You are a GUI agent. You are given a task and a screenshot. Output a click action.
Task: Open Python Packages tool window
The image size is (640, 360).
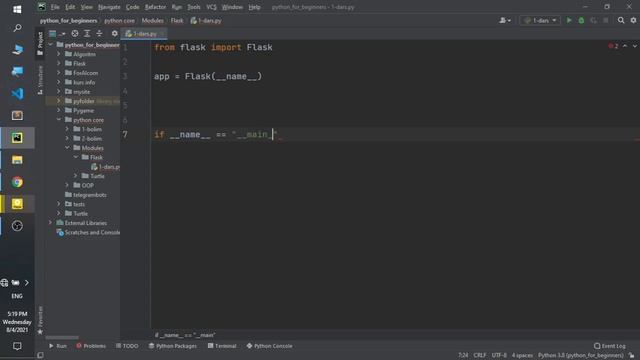(173, 346)
